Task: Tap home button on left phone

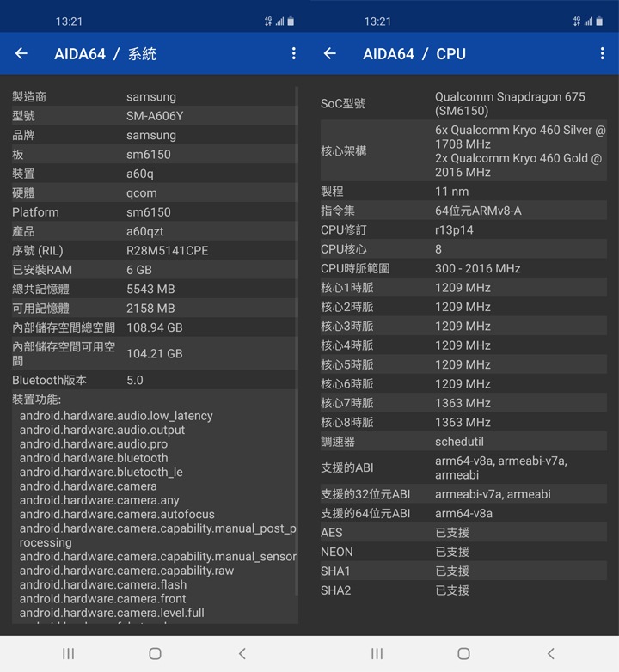Action: 155,654
